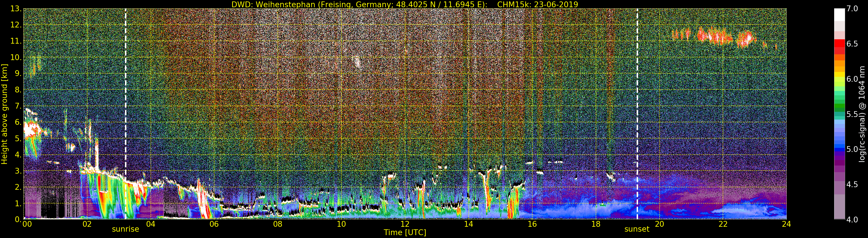Click the '08' tick on the time axis
Viewport: 868px width, 238px height.
(278, 224)
